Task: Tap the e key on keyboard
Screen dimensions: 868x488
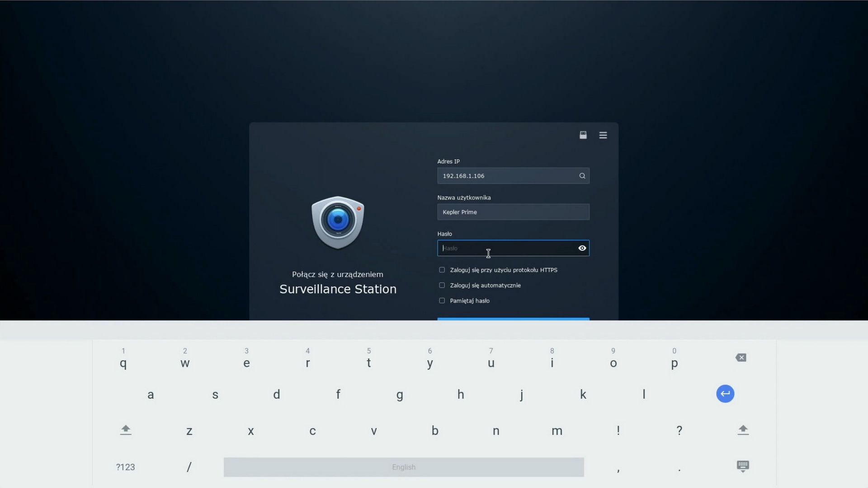Action: [x=246, y=363]
